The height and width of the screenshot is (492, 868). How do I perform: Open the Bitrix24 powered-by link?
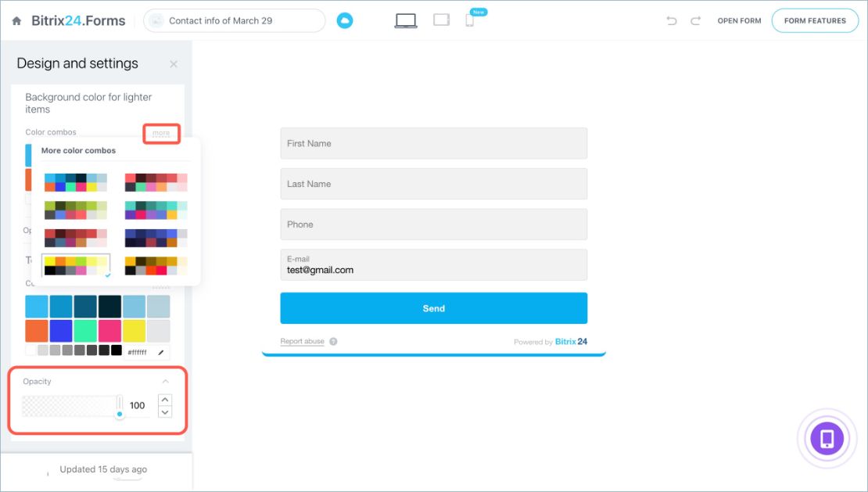(x=571, y=342)
